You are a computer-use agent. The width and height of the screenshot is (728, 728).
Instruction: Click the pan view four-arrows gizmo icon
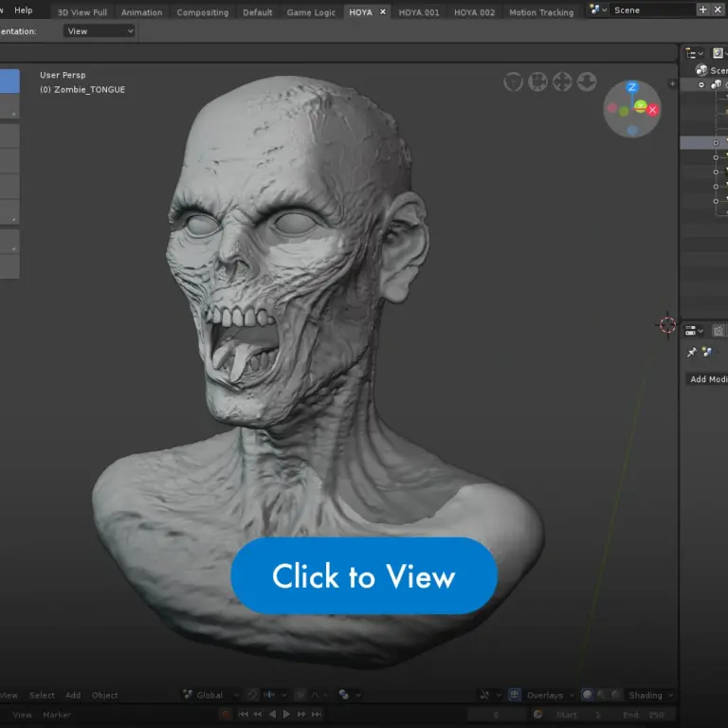[562, 82]
